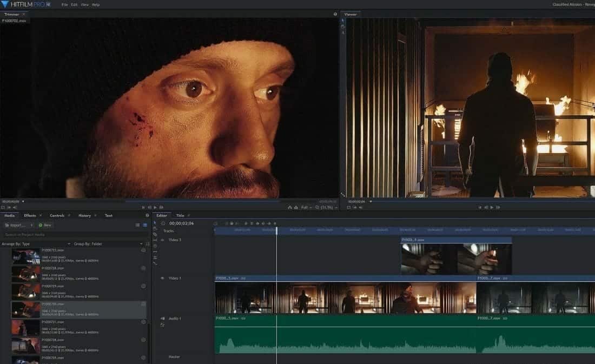The image size is (595, 364).
Task: Click Viewer loop playback icon
Action: point(349,207)
